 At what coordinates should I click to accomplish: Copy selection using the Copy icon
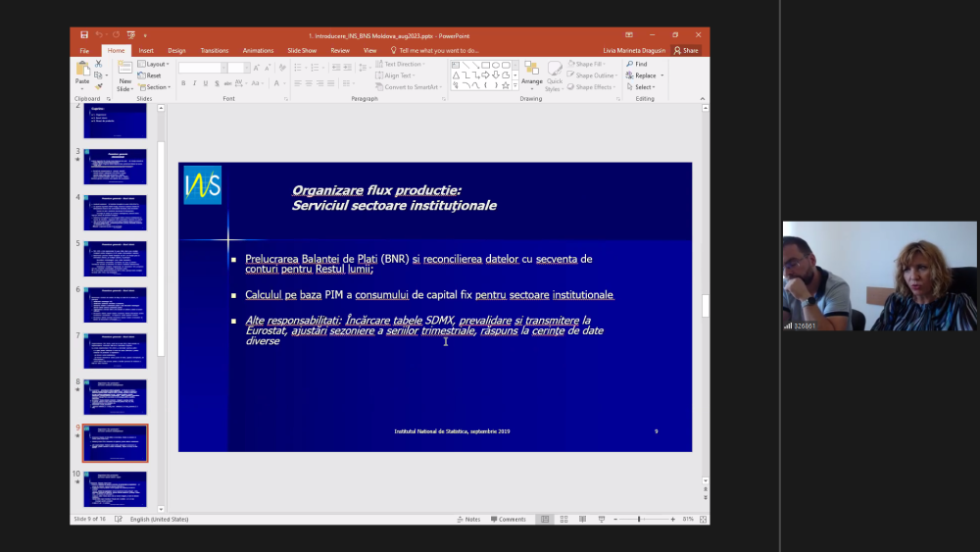click(98, 75)
